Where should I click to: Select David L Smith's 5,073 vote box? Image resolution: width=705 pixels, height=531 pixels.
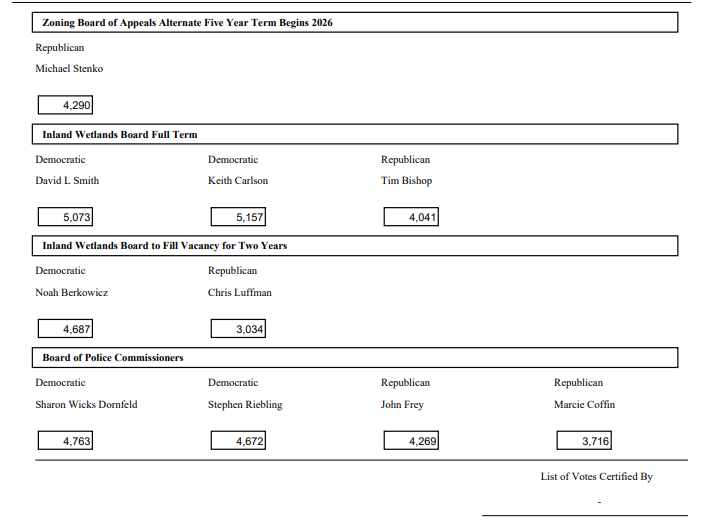click(x=65, y=217)
